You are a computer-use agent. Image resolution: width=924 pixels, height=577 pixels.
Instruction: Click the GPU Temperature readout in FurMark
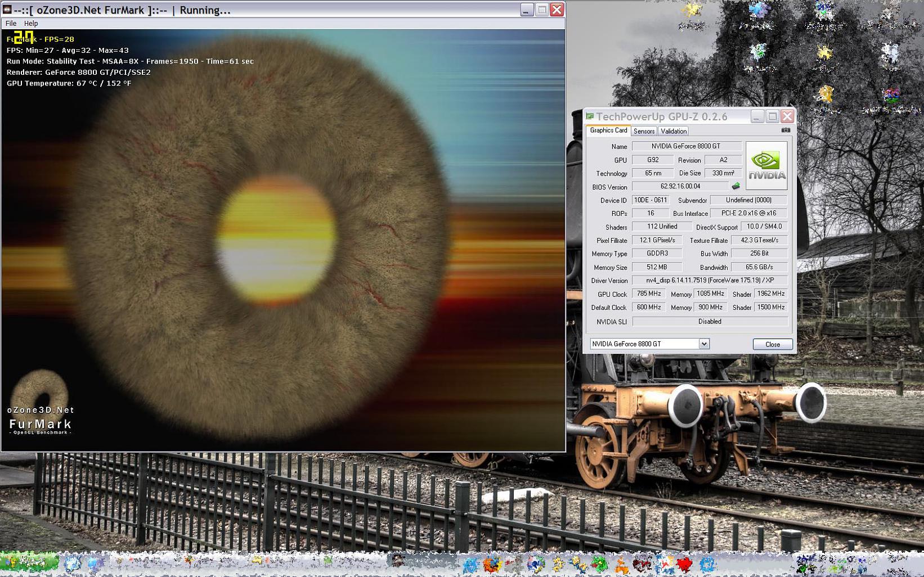pos(69,83)
